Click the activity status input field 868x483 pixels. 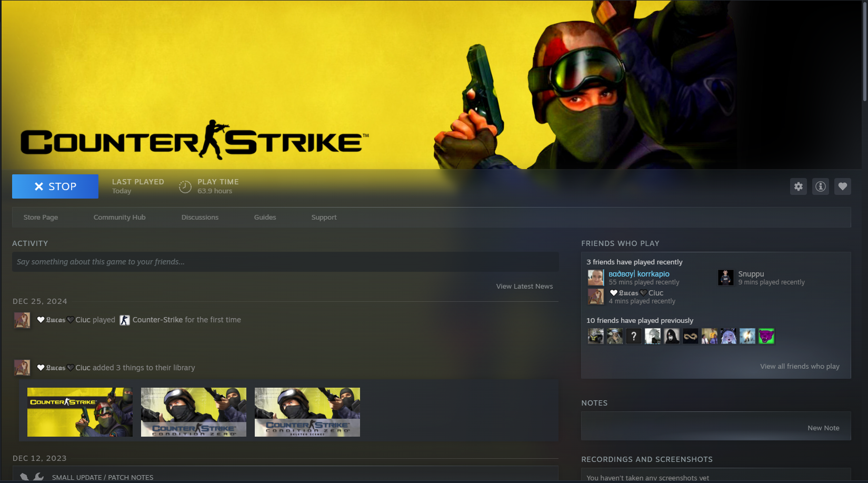pos(285,262)
